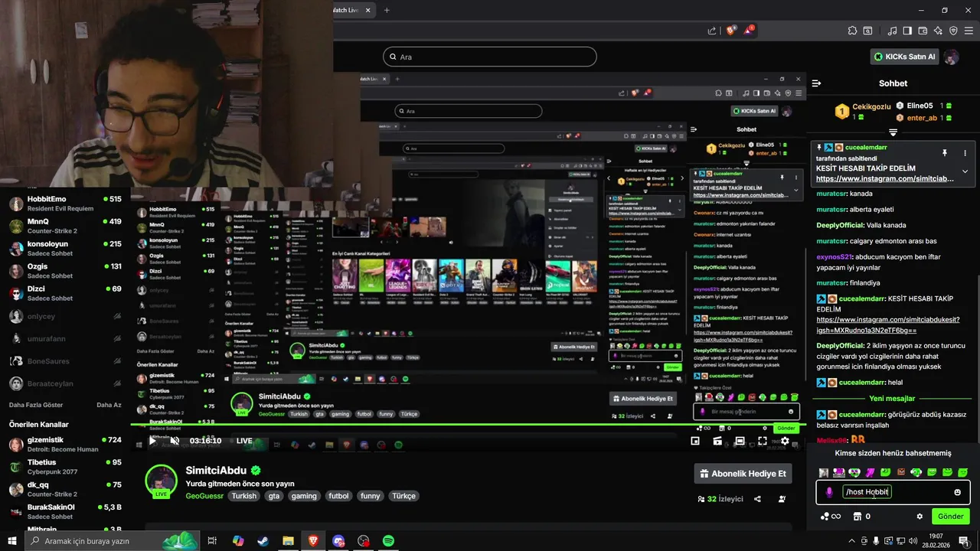Collapse the Sohbet chat panel arrow
This screenshot has width=980, height=551.
pyautogui.click(x=816, y=83)
